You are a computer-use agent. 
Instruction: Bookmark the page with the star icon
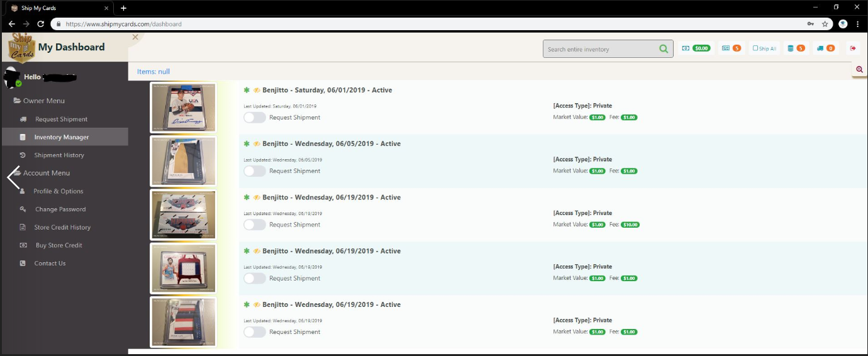(825, 24)
